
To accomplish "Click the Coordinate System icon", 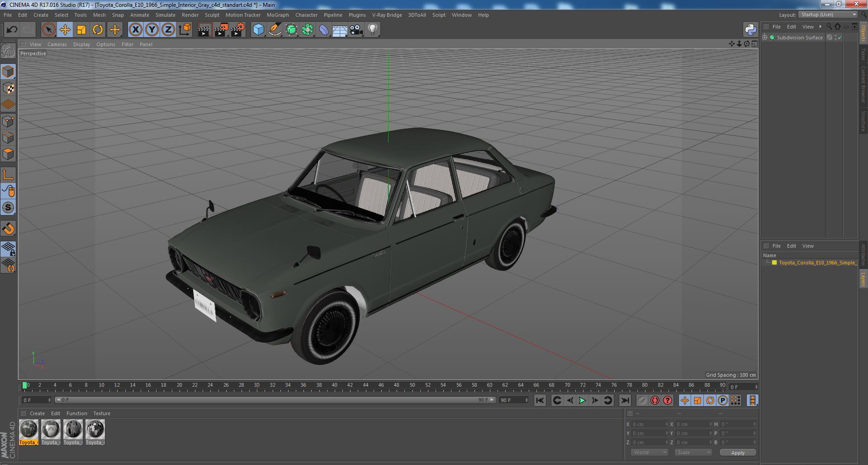I will click(x=185, y=30).
